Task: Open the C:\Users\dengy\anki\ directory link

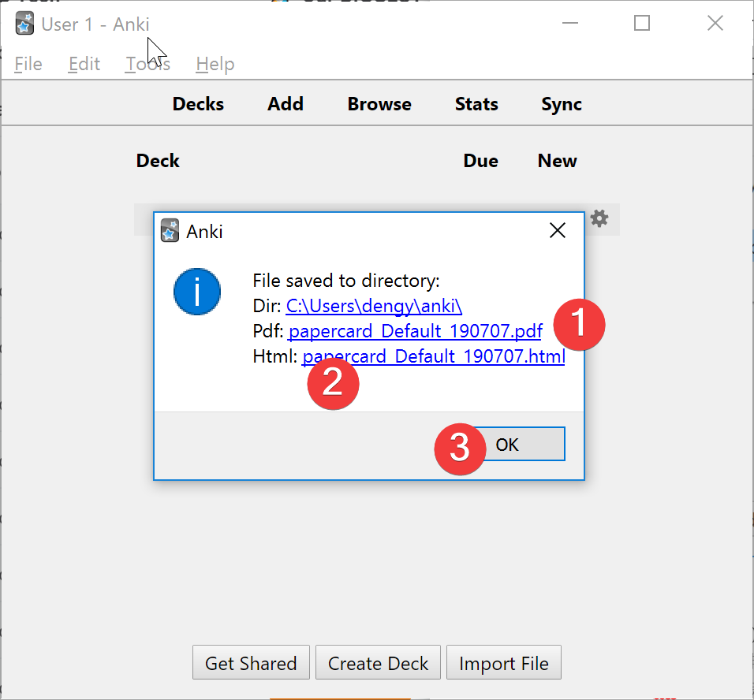Action: (x=374, y=306)
